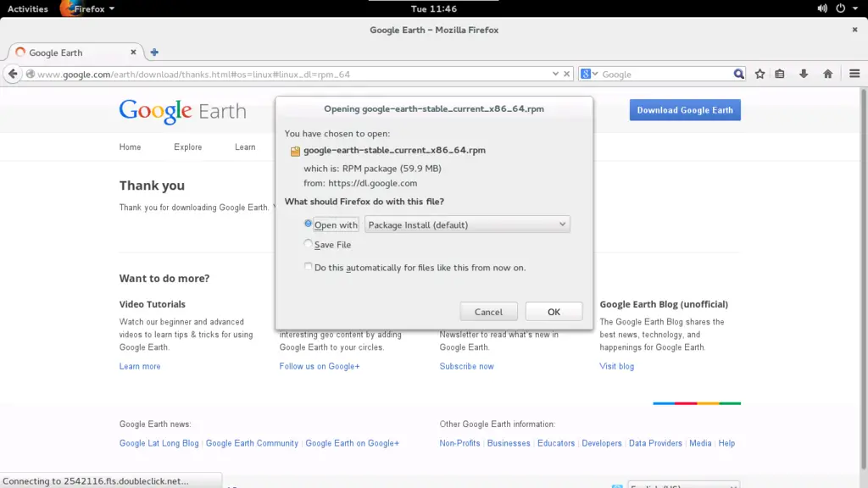Click the Google search engine icon
The height and width of the screenshot is (488, 868).
(x=586, y=74)
